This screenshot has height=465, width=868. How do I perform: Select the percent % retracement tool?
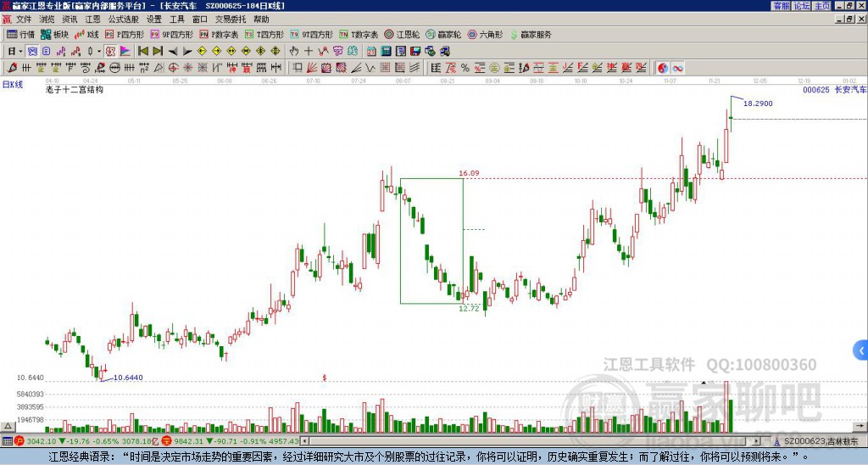(465, 68)
